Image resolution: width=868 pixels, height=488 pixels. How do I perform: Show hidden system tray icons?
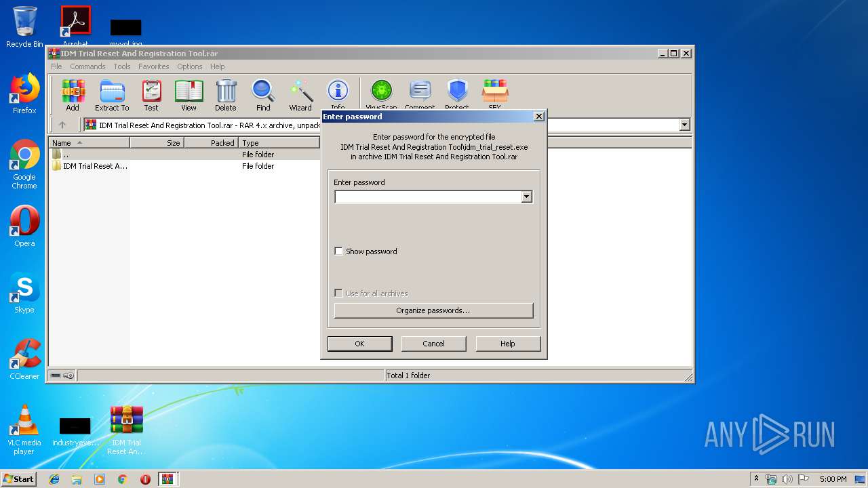[756, 479]
